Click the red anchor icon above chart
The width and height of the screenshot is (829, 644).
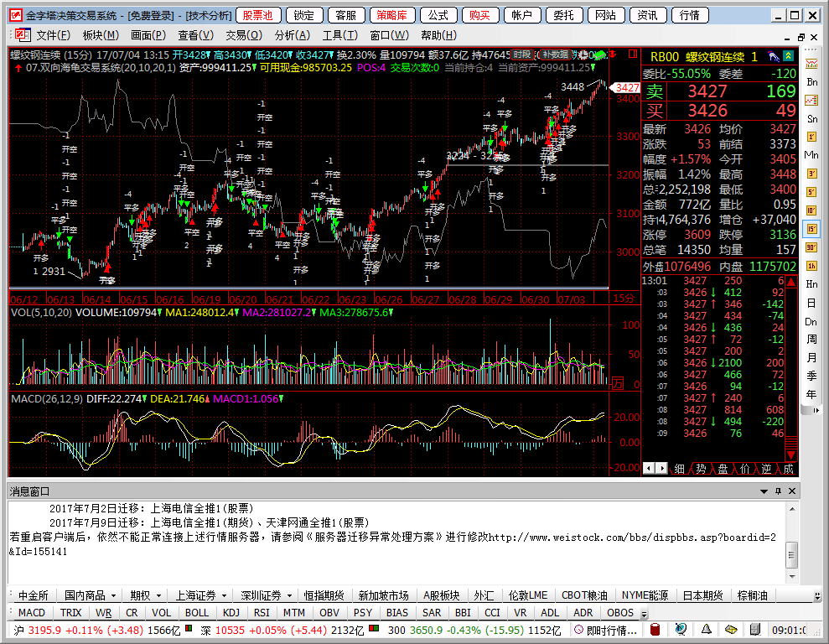(x=614, y=54)
